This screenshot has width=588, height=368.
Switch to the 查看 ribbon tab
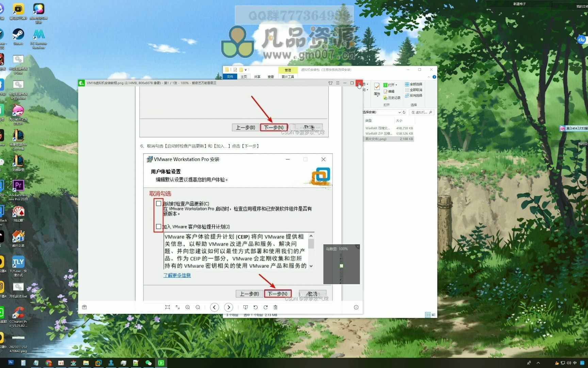pyautogui.click(x=271, y=77)
